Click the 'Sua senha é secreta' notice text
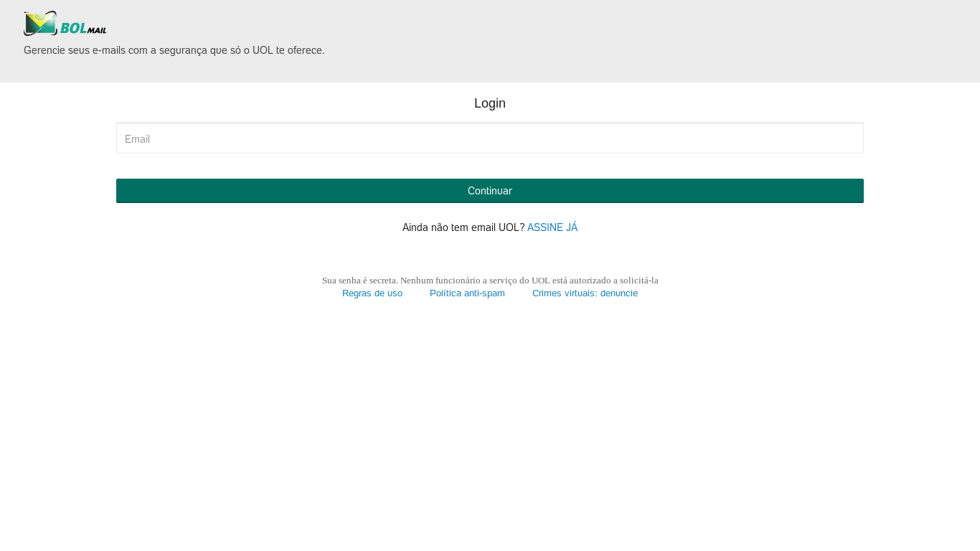This screenshot has width=980, height=551. tap(490, 281)
